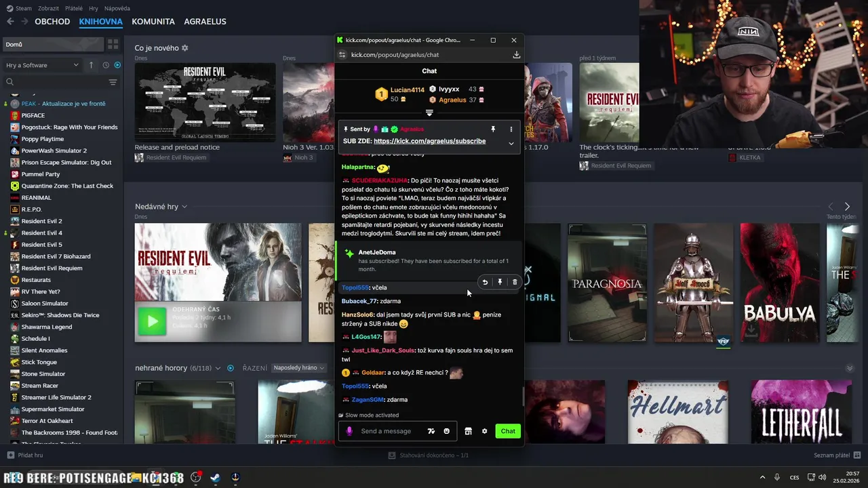The width and height of the screenshot is (868, 488).
Task: Click the Domů home button
Action: [x=53, y=44]
